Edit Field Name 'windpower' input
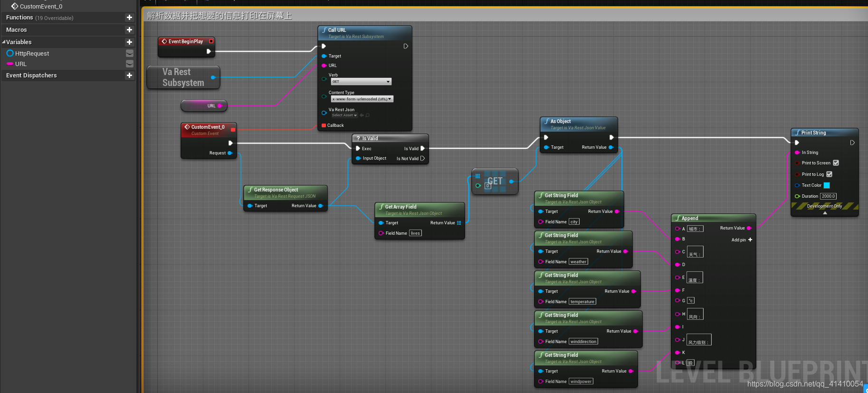This screenshot has width=868, height=393. [x=581, y=382]
